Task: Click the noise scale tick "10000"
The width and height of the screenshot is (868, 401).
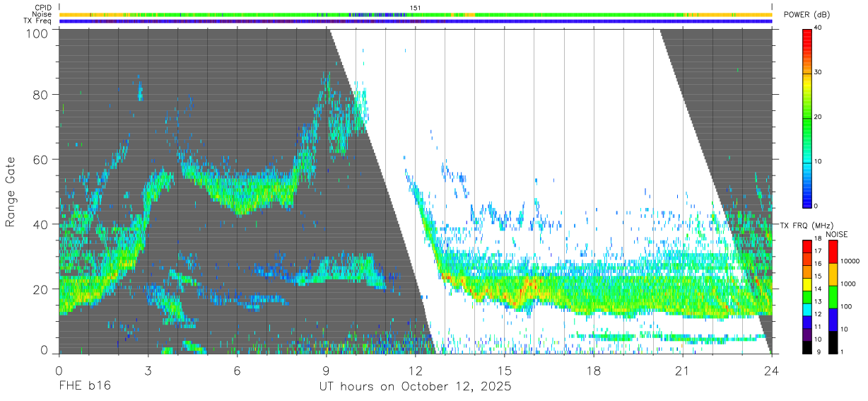Action: (x=849, y=262)
